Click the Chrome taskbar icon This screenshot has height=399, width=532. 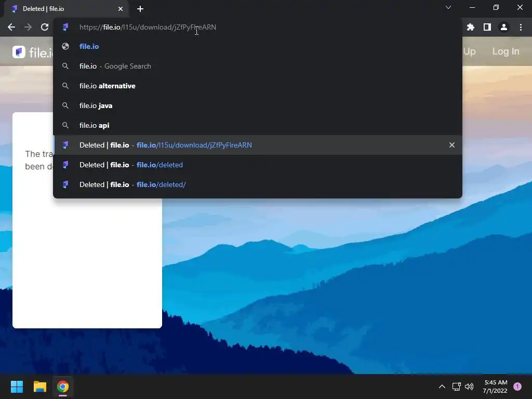point(63,387)
